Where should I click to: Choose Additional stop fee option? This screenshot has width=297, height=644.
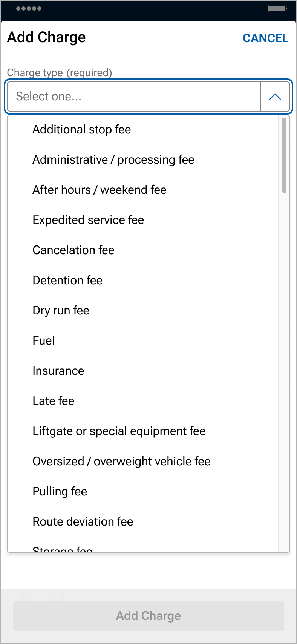click(x=82, y=130)
